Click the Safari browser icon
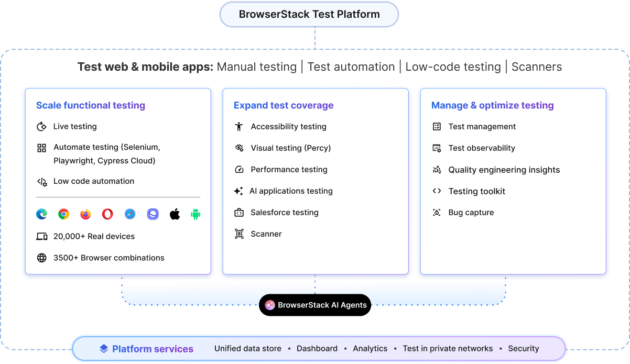 click(130, 214)
